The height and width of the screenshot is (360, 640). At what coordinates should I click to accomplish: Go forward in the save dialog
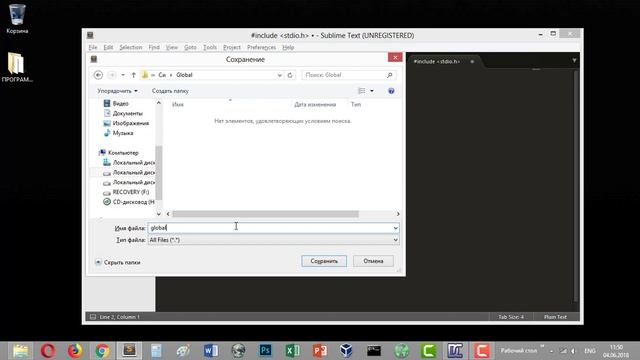pyautogui.click(x=111, y=75)
